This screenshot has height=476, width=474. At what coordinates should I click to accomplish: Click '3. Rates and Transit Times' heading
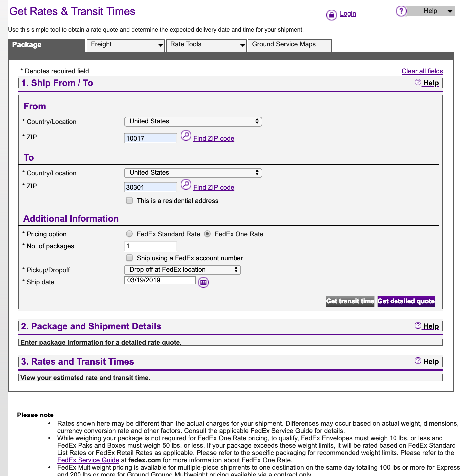pos(78,362)
